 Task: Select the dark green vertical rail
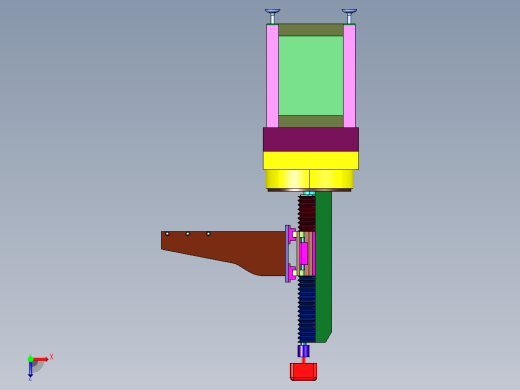coord(323,267)
